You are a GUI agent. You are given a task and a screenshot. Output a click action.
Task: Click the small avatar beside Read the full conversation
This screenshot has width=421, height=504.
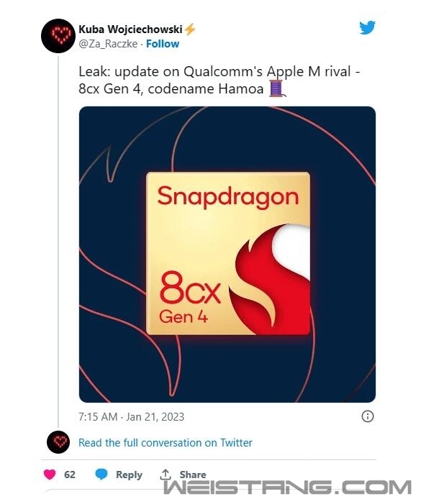pos(58,442)
